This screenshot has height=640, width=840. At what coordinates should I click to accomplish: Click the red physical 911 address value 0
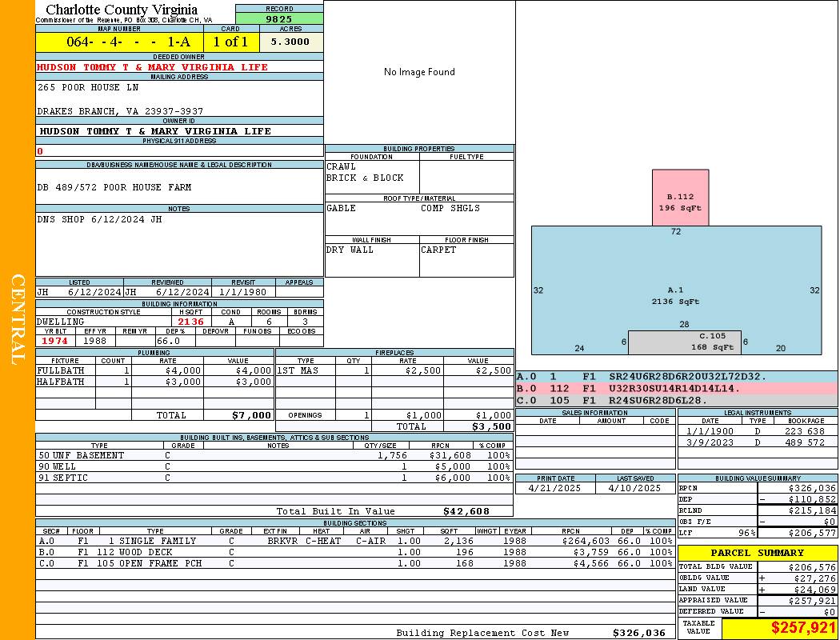(40, 151)
